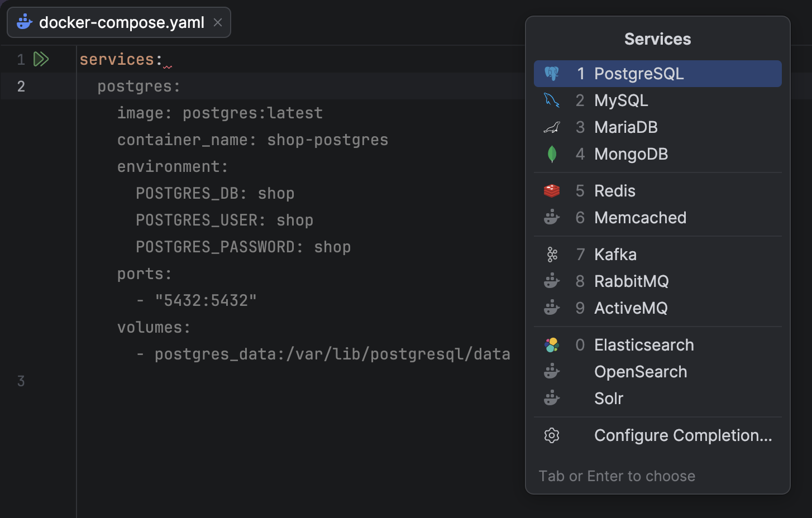The image size is (812, 518).
Task: Click the Docker icon beside RabbitMQ
Action: coord(552,281)
